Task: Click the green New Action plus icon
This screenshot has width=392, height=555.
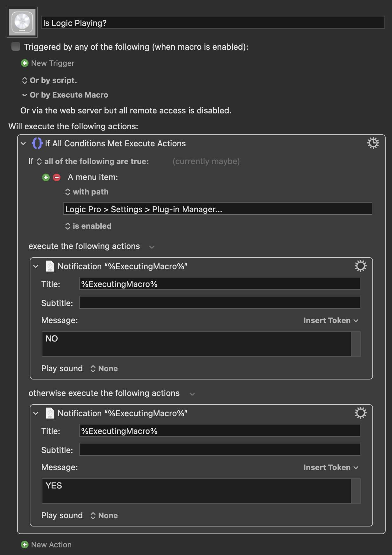Action: tap(24, 545)
